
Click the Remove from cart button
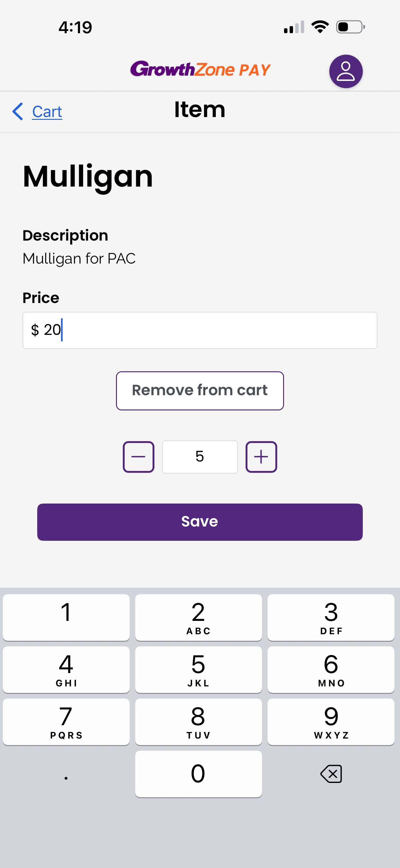point(200,391)
